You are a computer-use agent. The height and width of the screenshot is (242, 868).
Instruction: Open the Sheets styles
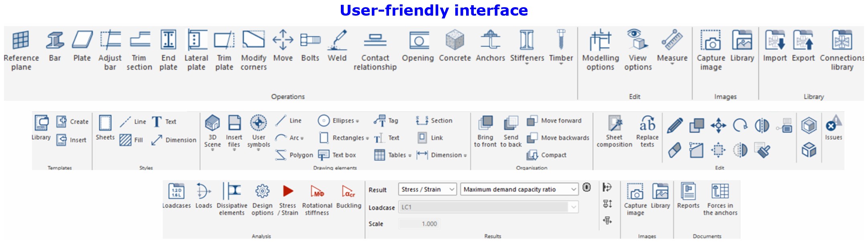click(x=105, y=128)
